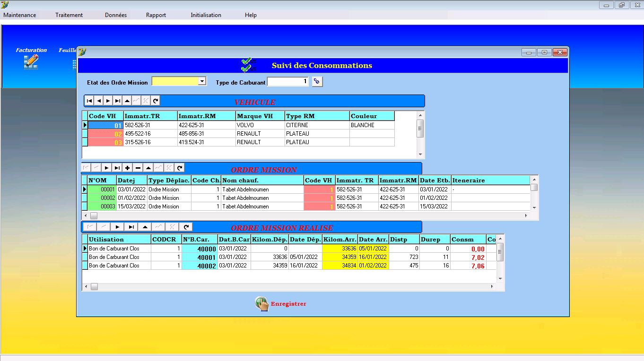
Task: Go to next record in ORDRE MISSION REALISE navigator
Action: [118, 227]
